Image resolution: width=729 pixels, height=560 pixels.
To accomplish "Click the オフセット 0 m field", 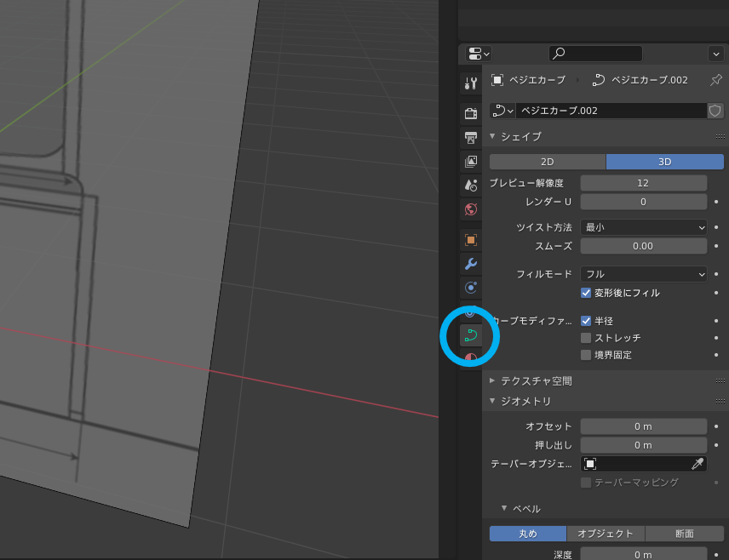I will [644, 426].
